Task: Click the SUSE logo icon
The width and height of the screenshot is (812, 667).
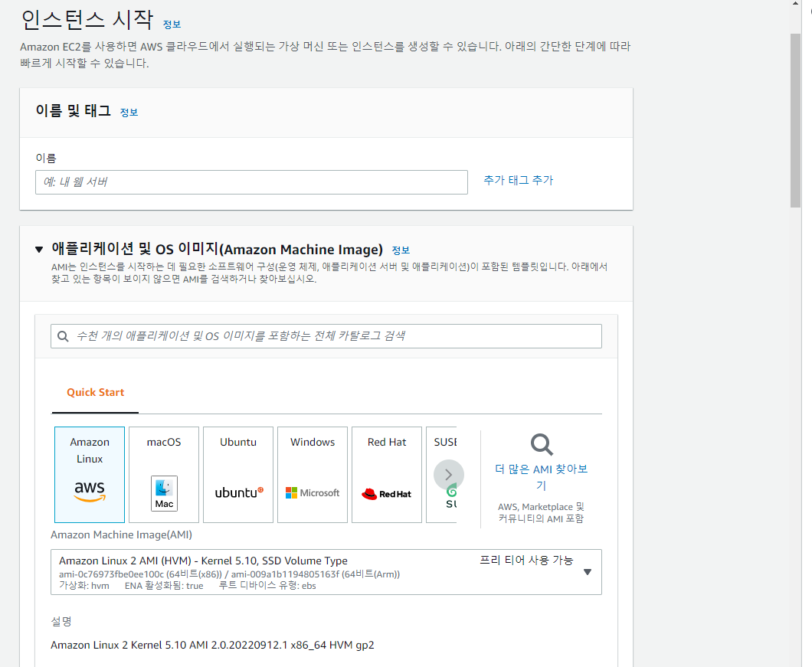Action: tap(451, 496)
